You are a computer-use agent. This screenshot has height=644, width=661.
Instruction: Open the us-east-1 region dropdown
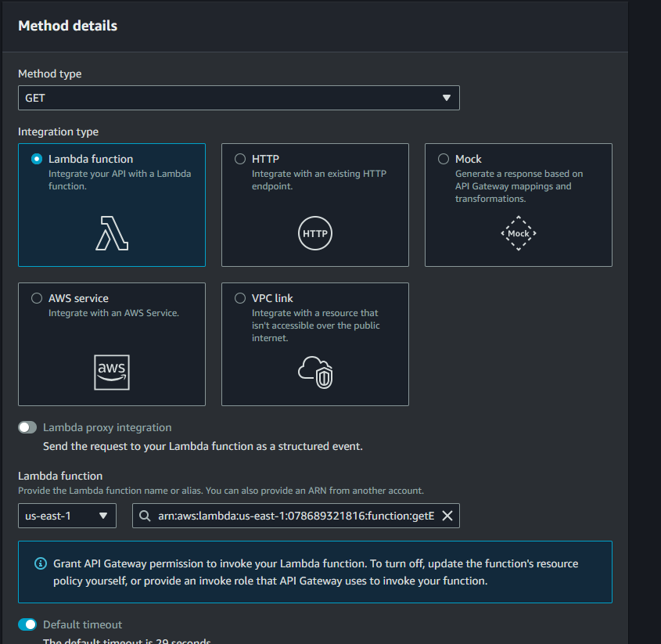pyautogui.click(x=67, y=516)
